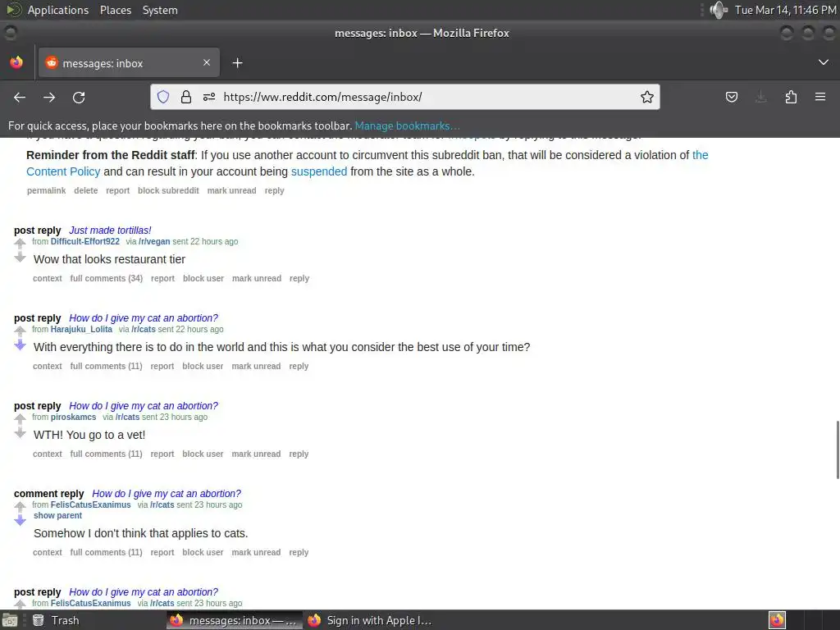Bookmark this page with the star icon

(646, 97)
